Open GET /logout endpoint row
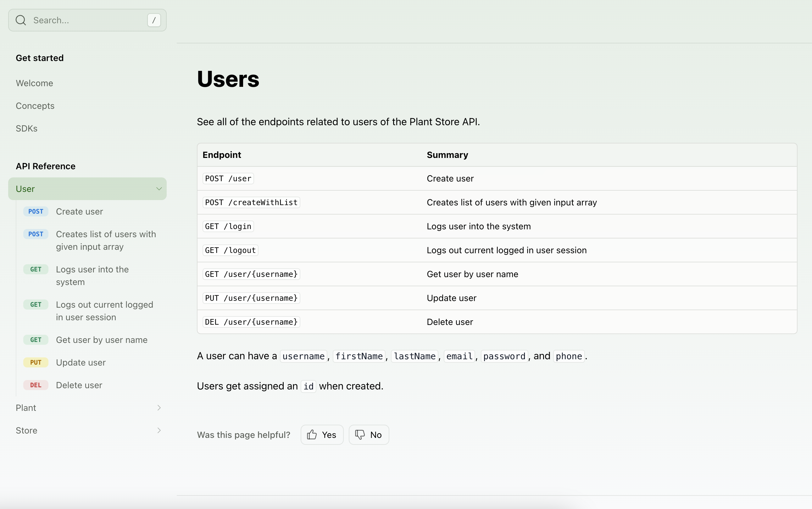This screenshot has height=509, width=812. [x=230, y=250]
